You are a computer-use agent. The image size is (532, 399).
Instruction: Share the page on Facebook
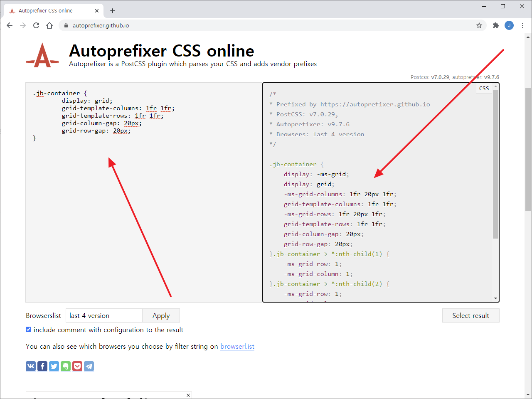point(42,366)
